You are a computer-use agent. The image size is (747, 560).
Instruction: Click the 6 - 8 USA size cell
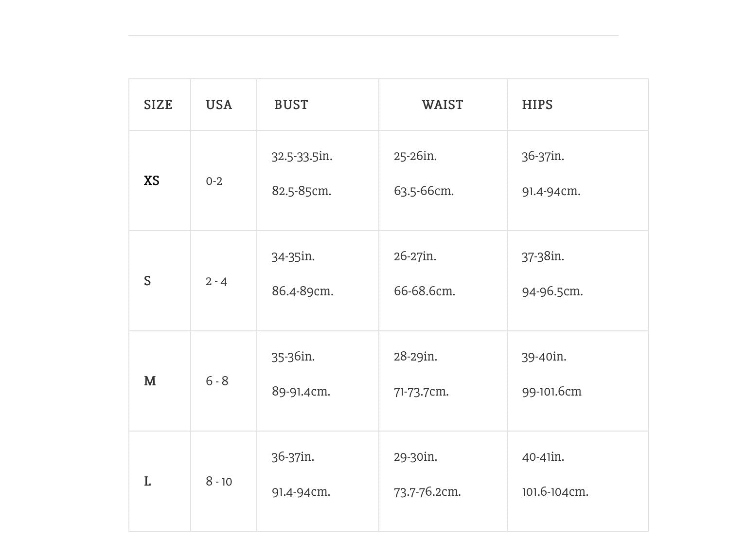coord(217,381)
